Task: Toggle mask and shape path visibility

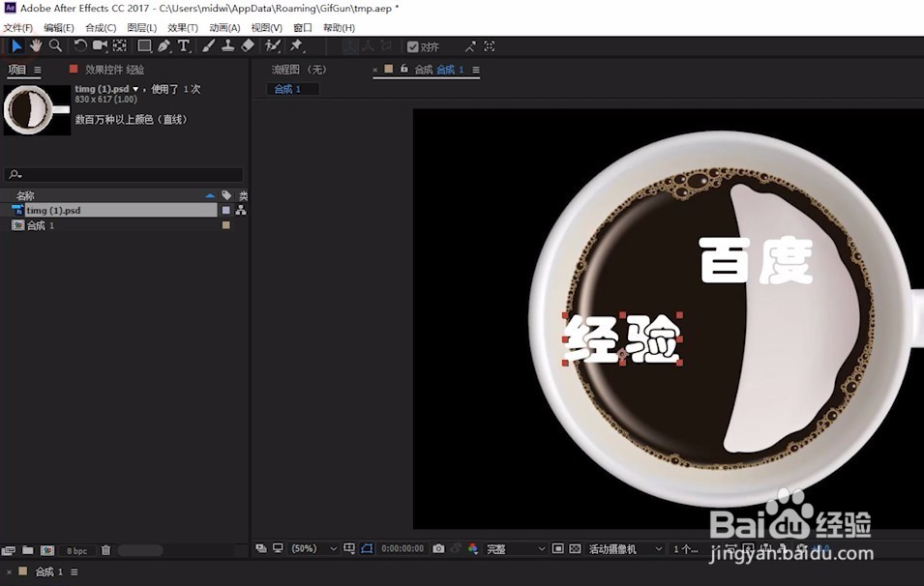Action: click(367, 548)
